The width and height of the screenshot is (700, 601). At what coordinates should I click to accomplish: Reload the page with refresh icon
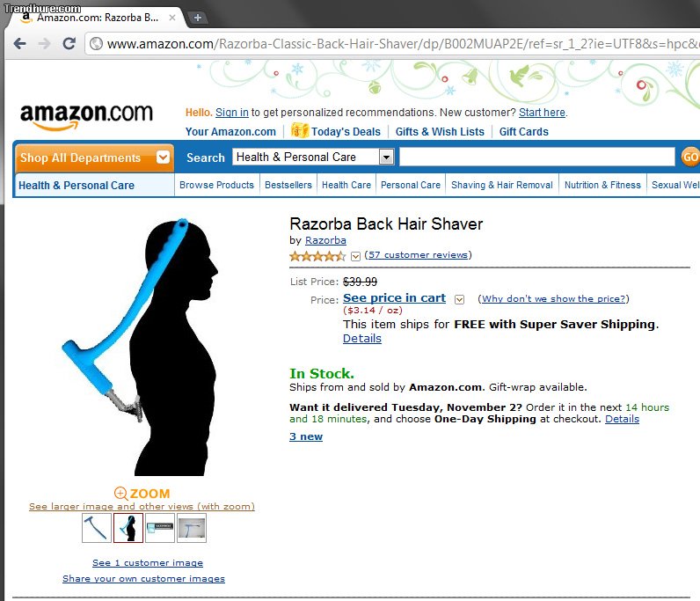point(69,43)
